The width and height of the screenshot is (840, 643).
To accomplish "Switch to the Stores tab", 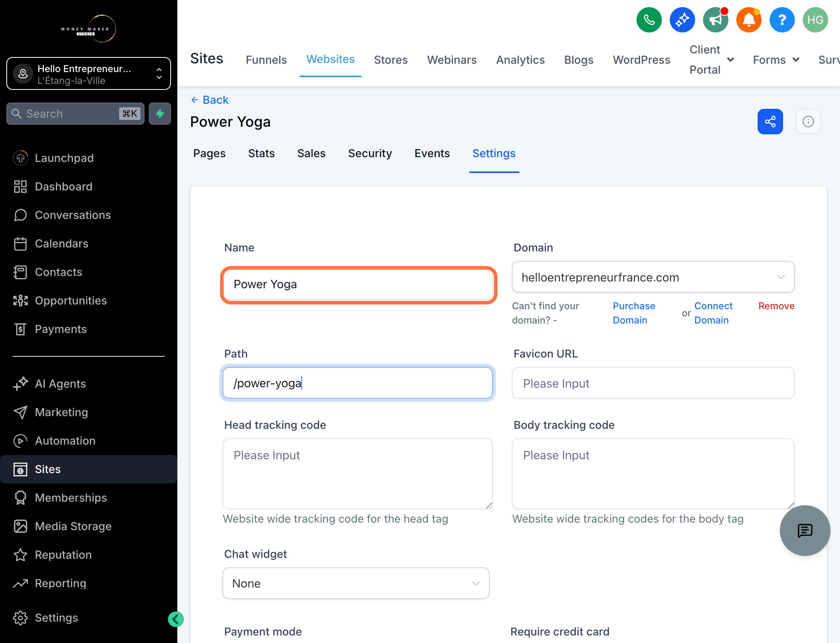I will tap(391, 60).
